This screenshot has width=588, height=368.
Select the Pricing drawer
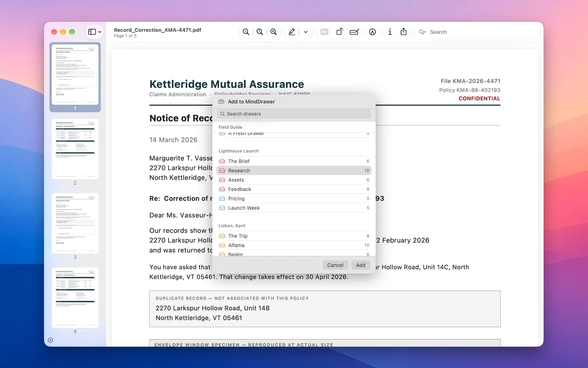pyautogui.click(x=294, y=199)
